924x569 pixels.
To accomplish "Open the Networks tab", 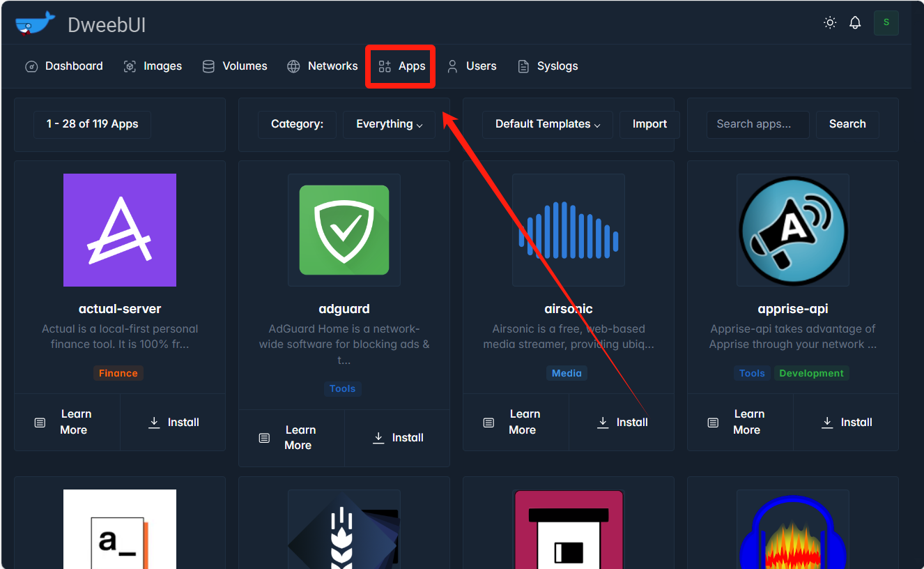I will pyautogui.click(x=323, y=66).
